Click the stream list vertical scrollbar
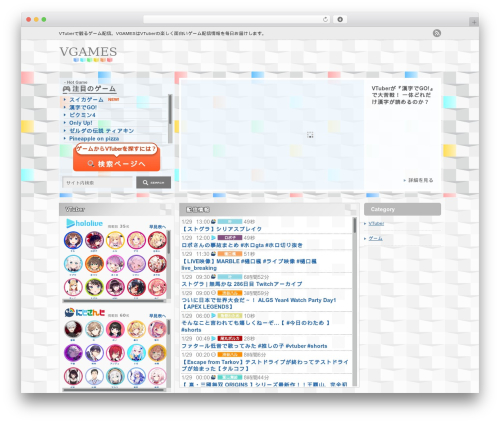This screenshot has width=500, height=423. pyautogui.click(x=355, y=302)
